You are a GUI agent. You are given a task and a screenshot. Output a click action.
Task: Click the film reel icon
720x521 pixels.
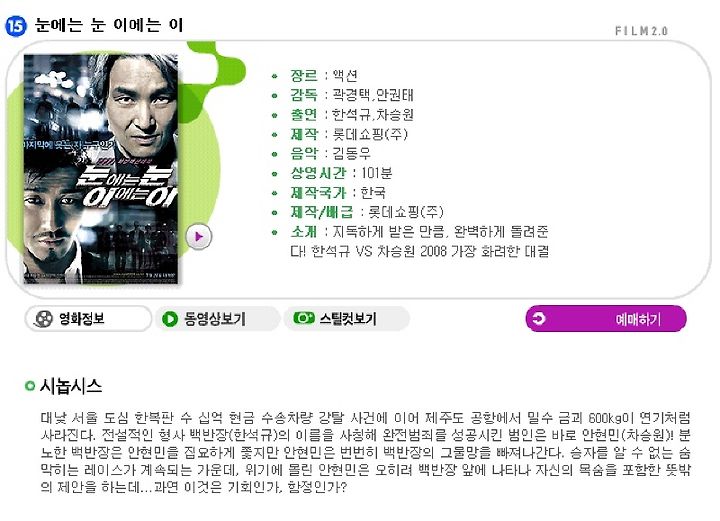tap(44, 319)
